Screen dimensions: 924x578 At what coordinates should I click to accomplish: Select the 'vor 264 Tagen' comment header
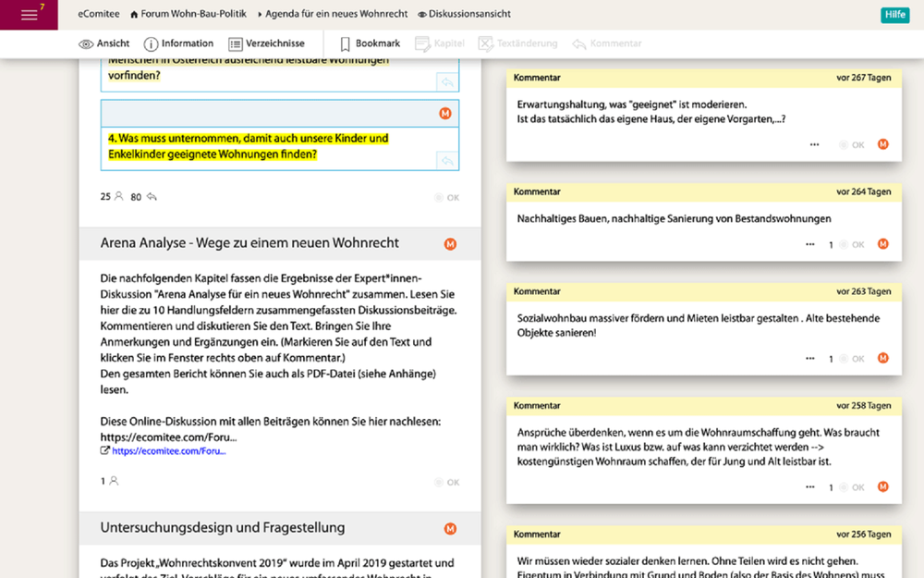click(703, 191)
